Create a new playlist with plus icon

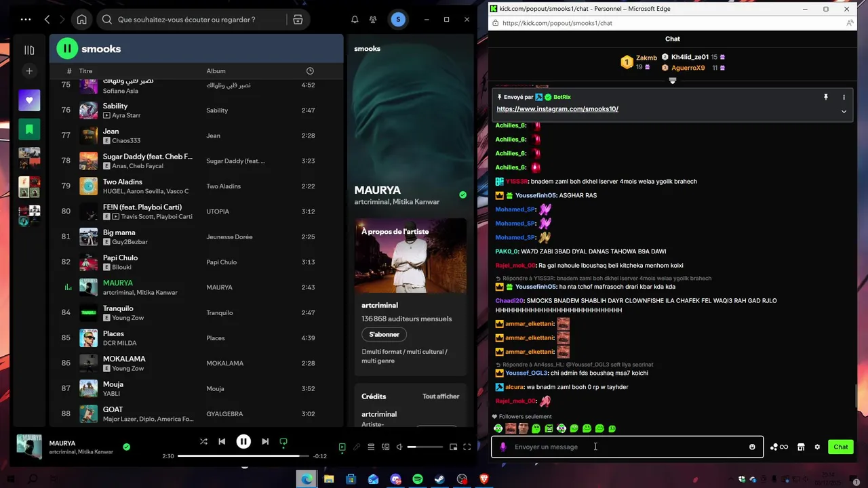pyautogui.click(x=29, y=71)
